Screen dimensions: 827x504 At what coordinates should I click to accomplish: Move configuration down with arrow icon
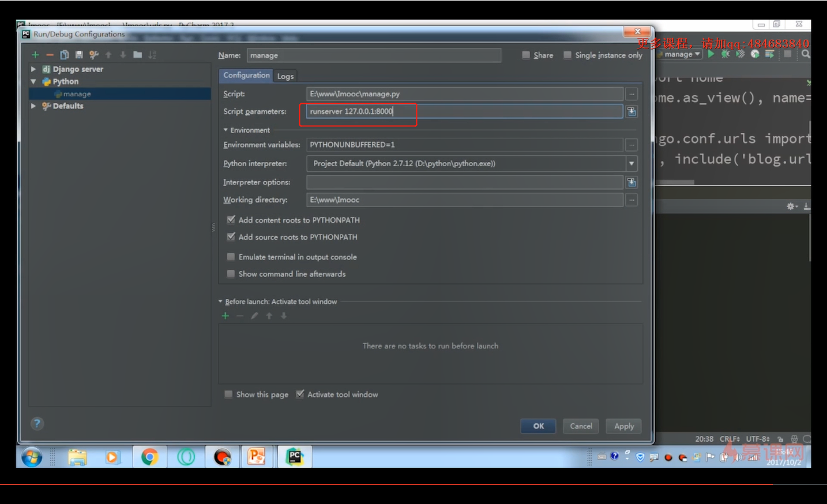[x=123, y=55]
